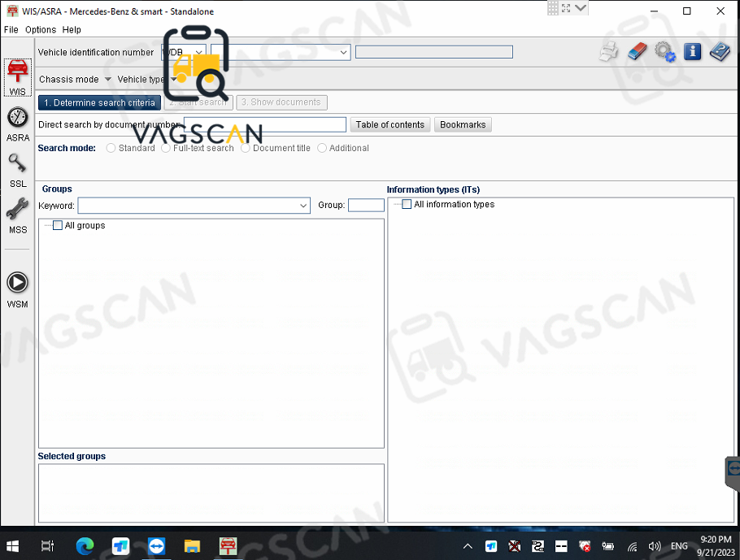Open TeamViewer from taskbar
The width and height of the screenshot is (740, 560).
tap(156, 546)
